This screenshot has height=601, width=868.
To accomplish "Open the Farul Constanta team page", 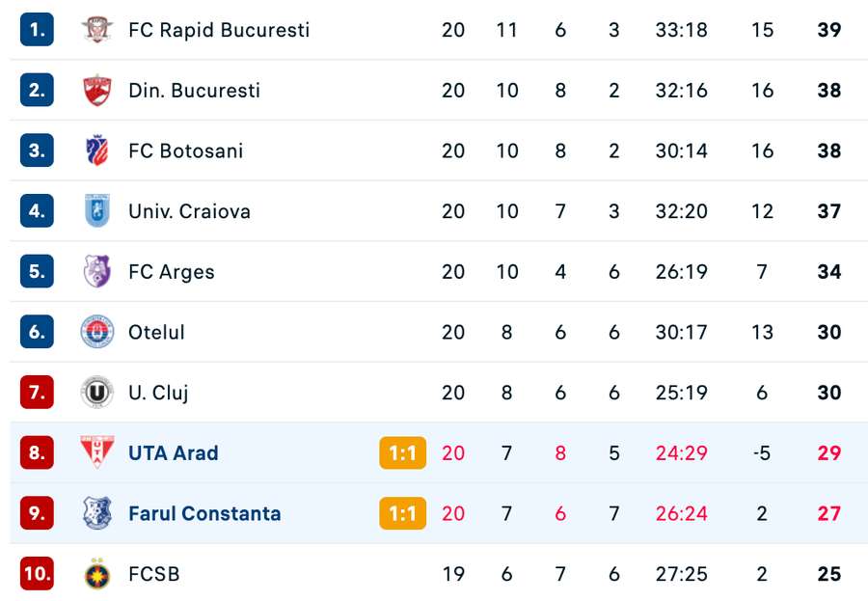I will pyautogui.click(x=203, y=513).
